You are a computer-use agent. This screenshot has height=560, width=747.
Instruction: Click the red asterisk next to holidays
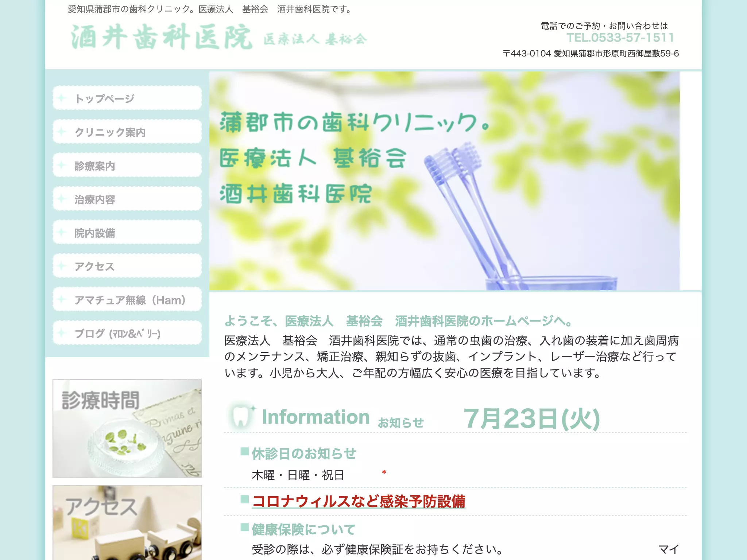[384, 472]
